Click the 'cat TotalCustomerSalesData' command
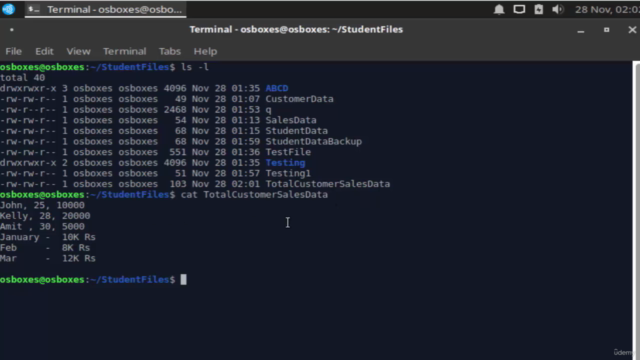The image size is (640, 360). (254, 194)
